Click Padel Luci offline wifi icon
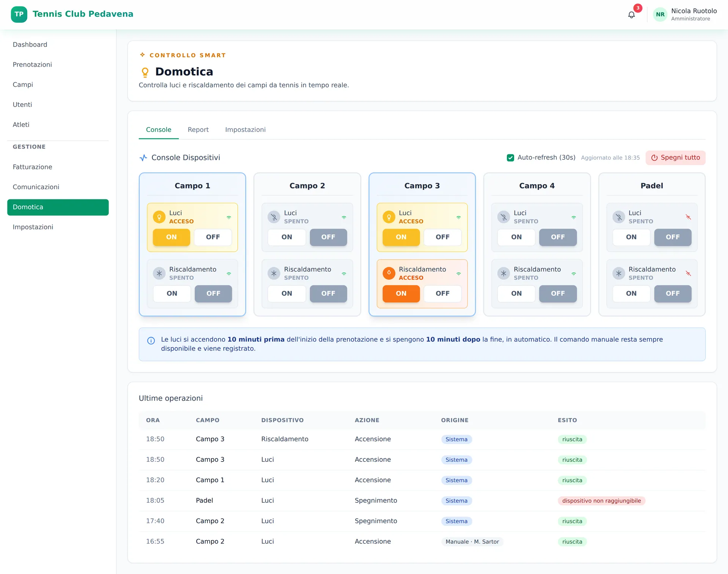The height and width of the screenshot is (574, 728). click(688, 217)
